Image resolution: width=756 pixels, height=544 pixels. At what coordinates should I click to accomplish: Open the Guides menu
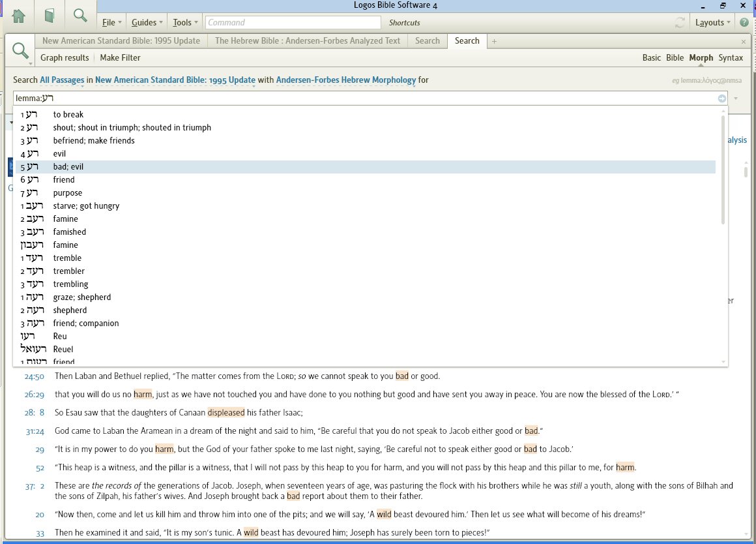147,22
